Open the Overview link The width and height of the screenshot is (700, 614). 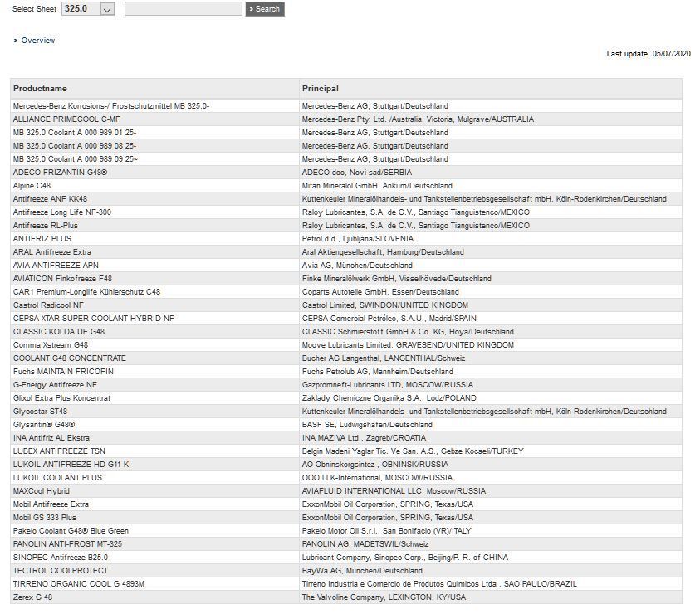37,41
